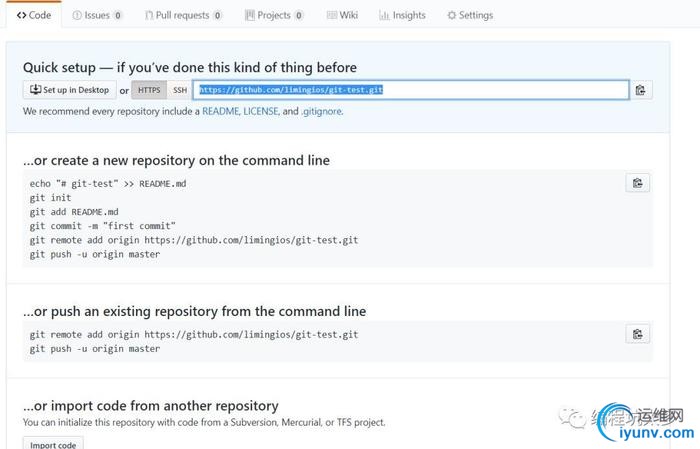Screen dimensions: 700x449
Task: Open the Wiki tab
Action: [x=342, y=15]
